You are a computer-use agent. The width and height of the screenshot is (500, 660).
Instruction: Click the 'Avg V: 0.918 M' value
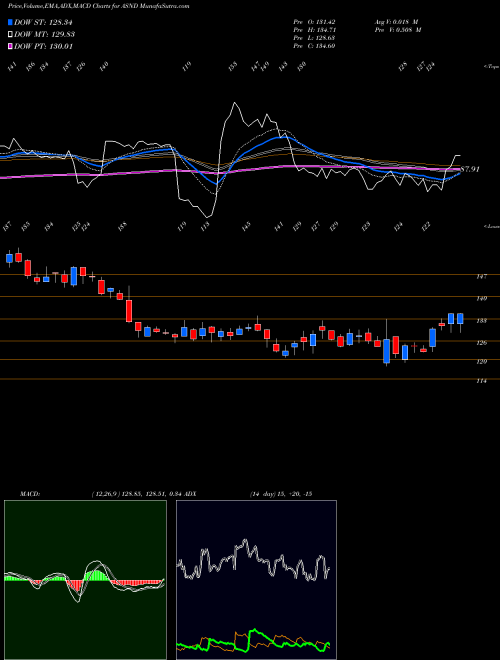396,22
